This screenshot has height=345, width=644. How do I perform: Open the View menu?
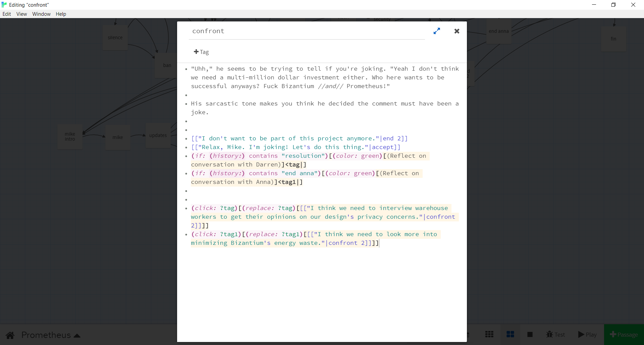(x=21, y=14)
